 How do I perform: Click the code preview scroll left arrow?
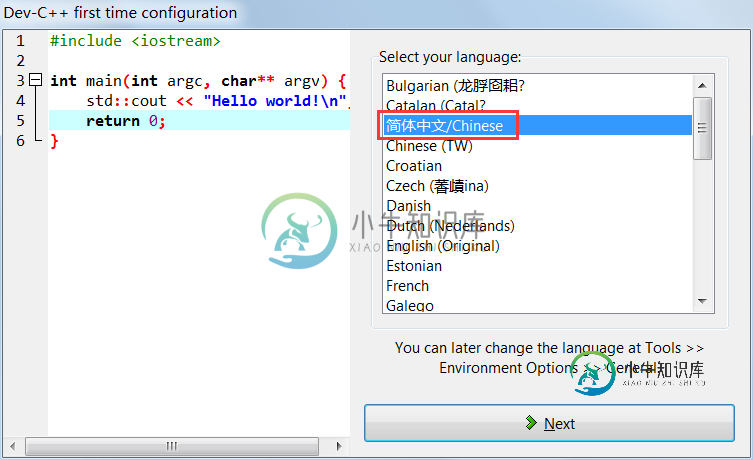click(12, 446)
